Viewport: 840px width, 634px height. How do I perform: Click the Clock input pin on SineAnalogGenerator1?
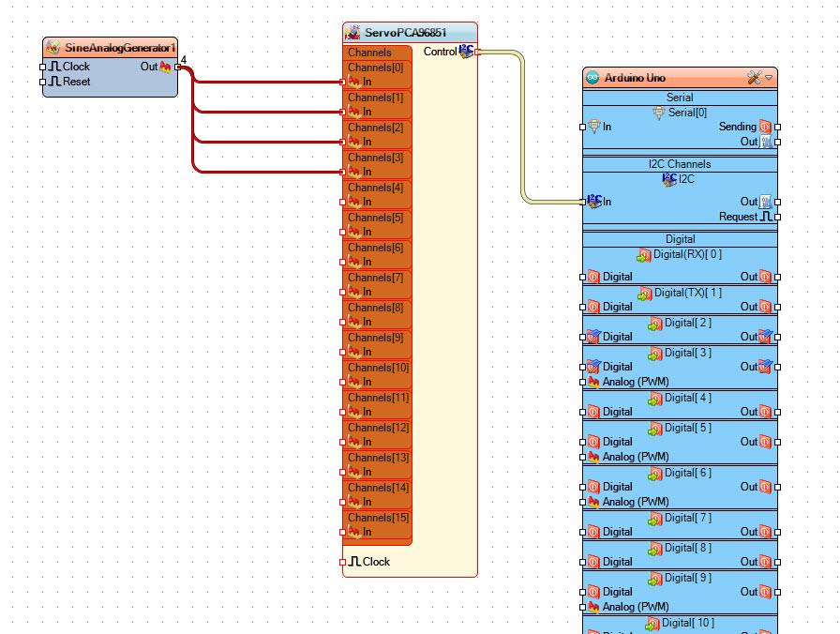coord(43,67)
